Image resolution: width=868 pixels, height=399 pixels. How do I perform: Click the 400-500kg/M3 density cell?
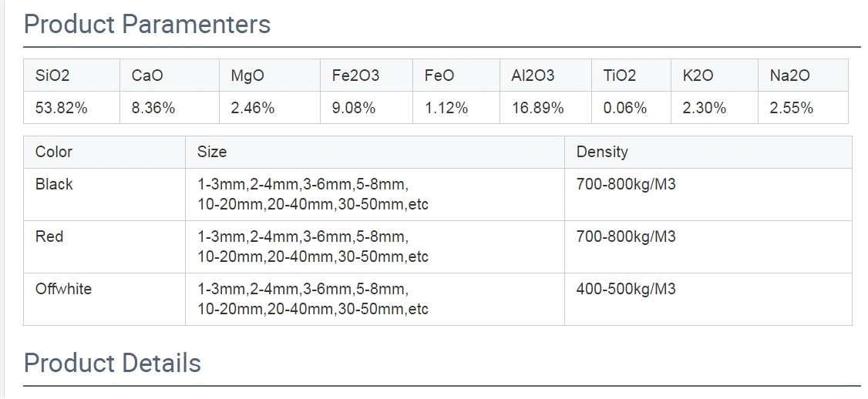[x=708, y=299]
